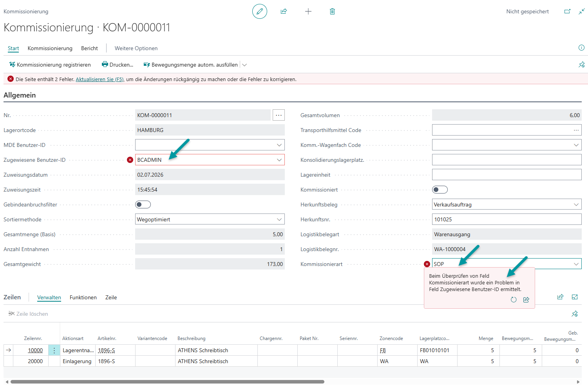This screenshot has width=588, height=389.
Task: Click lookup ellipsis in Transporthilfsmittel Code
Action: 576,130
